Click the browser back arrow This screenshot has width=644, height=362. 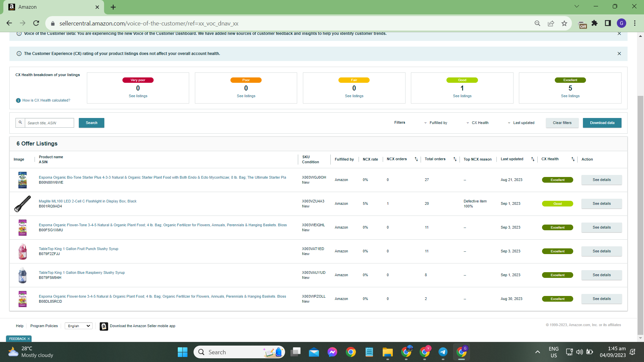[9, 23]
